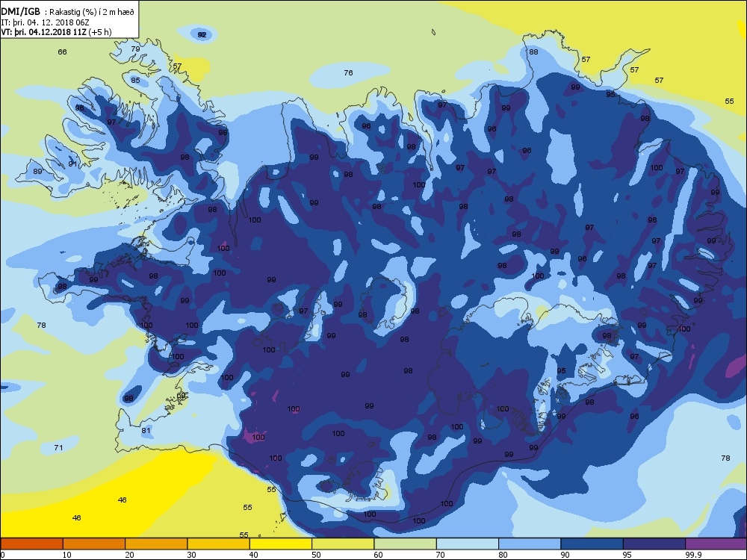Click the title text 'DMI/IGB : Rakastig (%)'
This screenshot has width=747, height=560.
click(49, 12)
